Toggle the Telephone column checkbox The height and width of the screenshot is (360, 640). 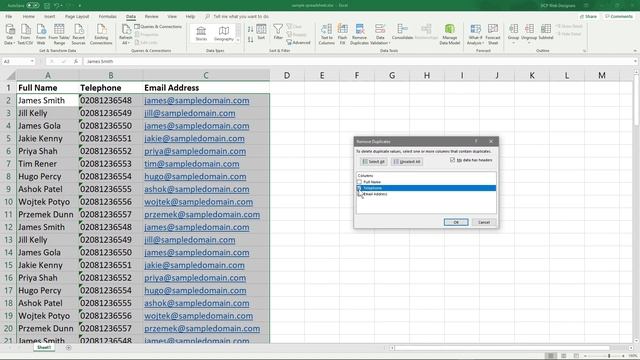tap(359, 188)
